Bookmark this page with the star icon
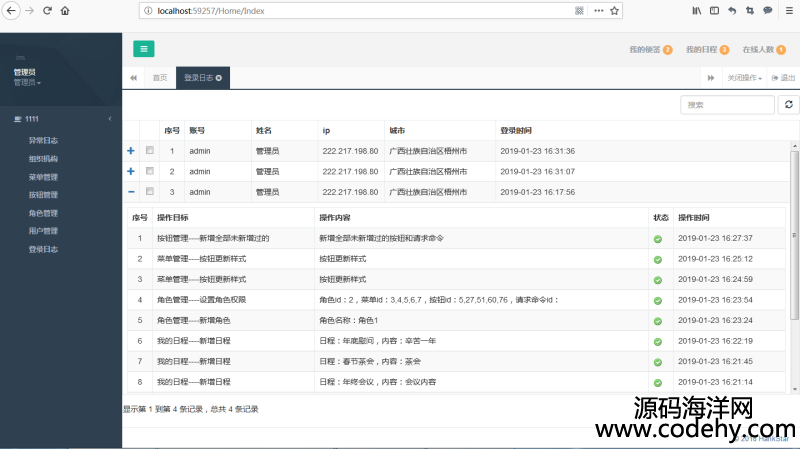This screenshot has height=449, width=800. coord(615,10)
